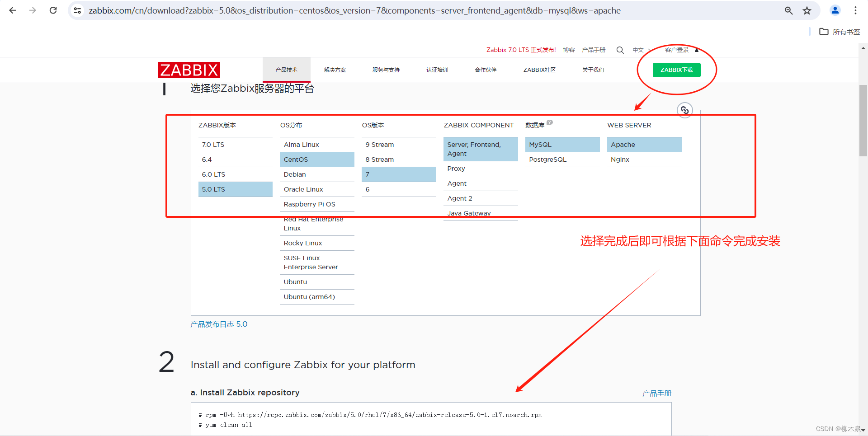Choose Rocky Linux distribution
868x436 pixels.
(x=317, y=243)
